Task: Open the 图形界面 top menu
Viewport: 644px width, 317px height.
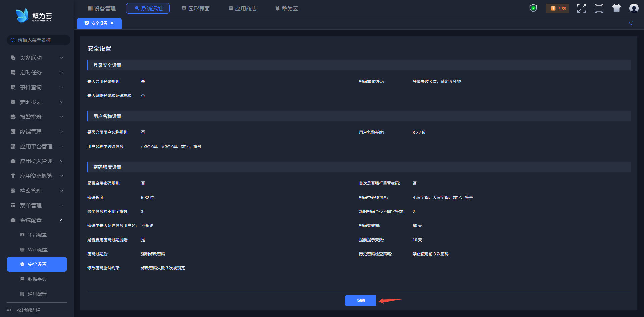Action: 196,8
